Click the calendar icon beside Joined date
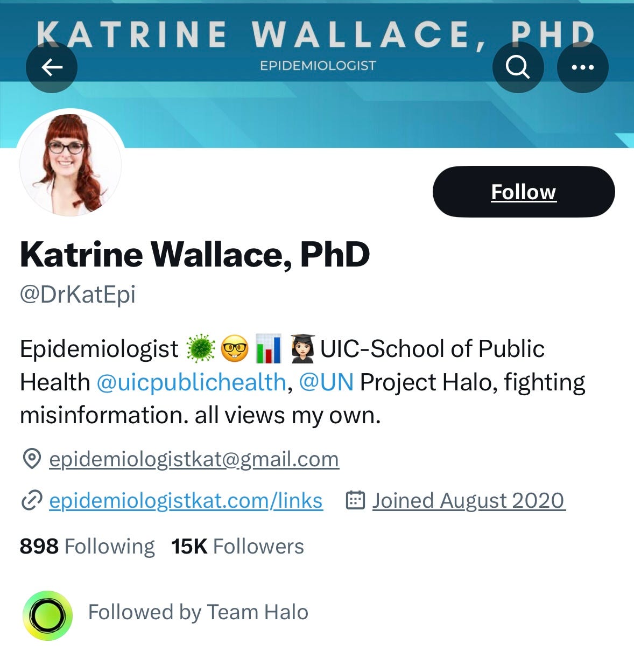The image size is (634, 672). [x=355, y=500]
